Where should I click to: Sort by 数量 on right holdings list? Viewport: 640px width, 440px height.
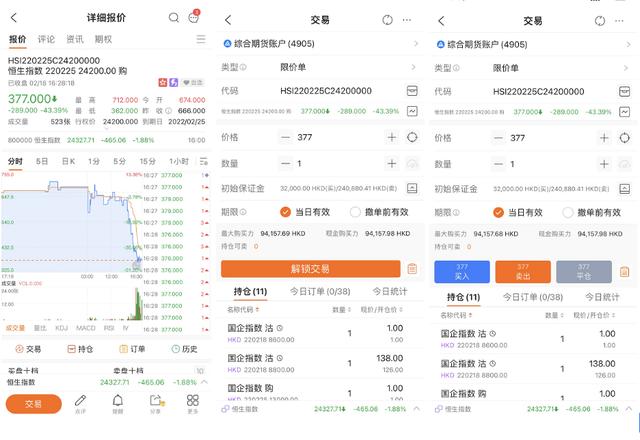554,315
